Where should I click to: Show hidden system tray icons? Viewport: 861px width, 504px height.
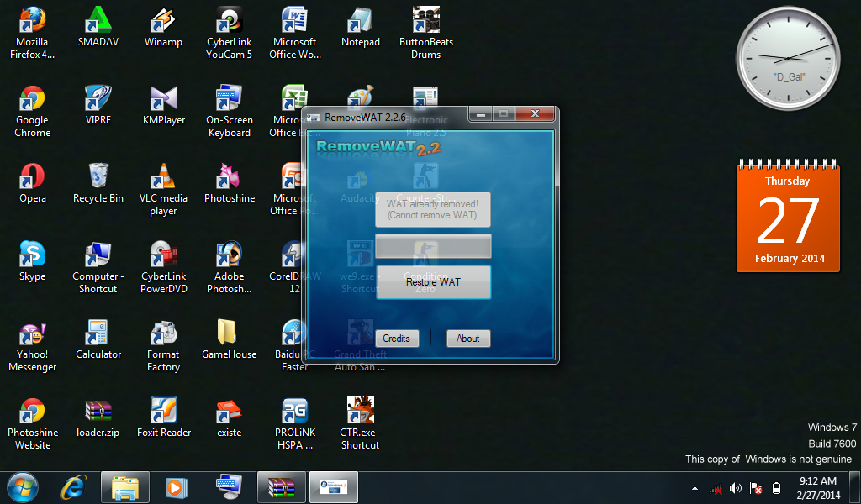695,488
